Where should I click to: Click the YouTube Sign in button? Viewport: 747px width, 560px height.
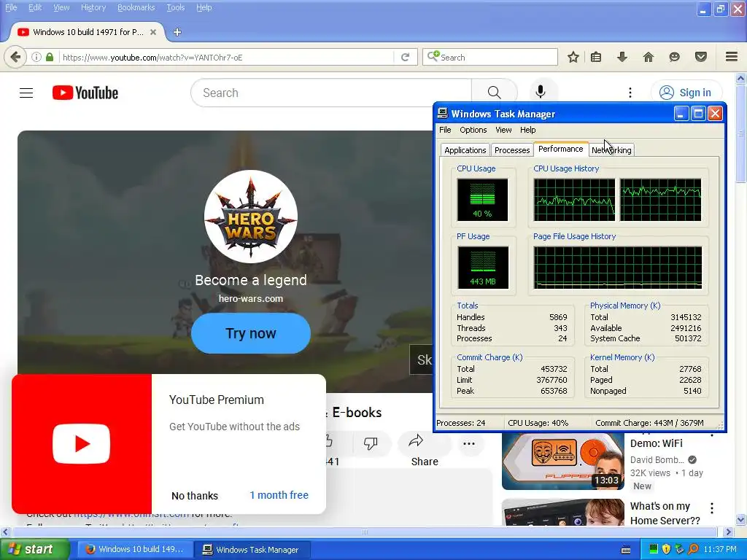click(686, 93)
